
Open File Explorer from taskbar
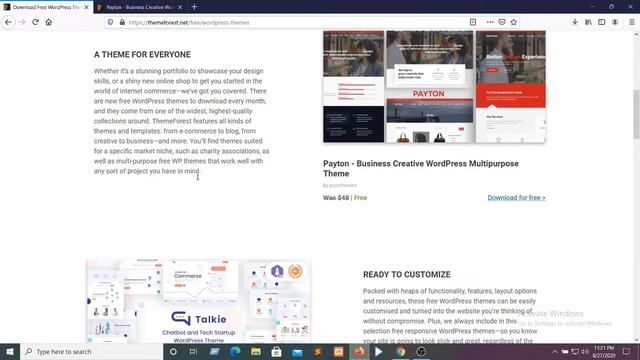point(256,351)
